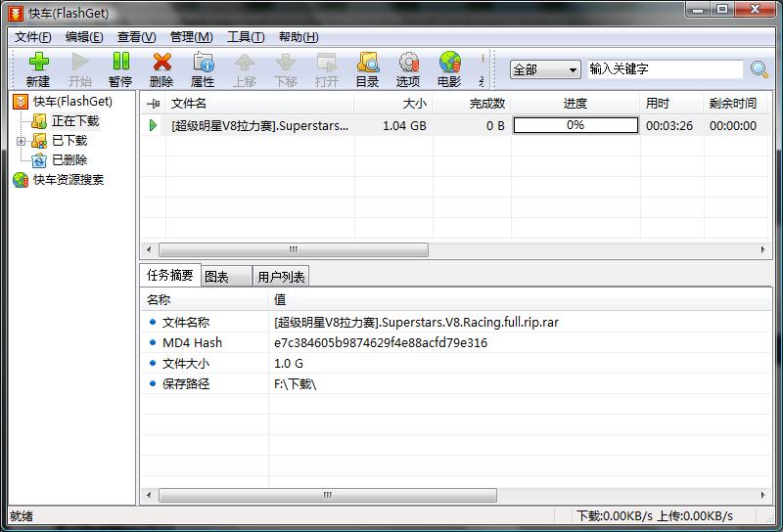783x532 pixels.
Task: Open the 全部 category dropdown
Action: [545, 69]
